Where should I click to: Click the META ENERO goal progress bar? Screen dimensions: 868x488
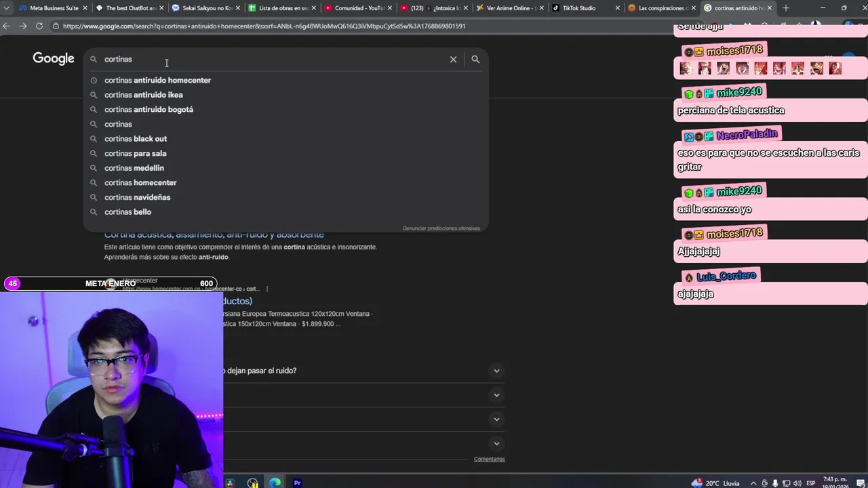click(x=111, y=283)
